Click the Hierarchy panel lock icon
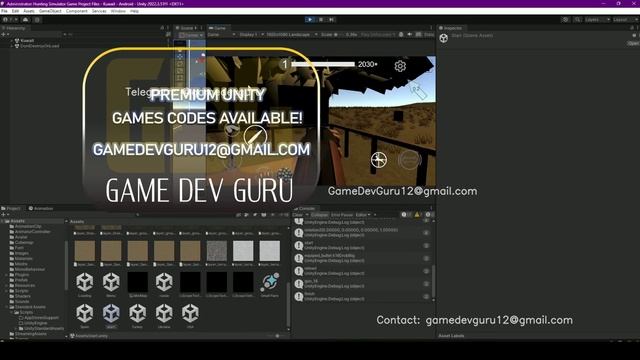Image resolution: width=640 pixels, height=360 pixels. [x=162, y=28]
